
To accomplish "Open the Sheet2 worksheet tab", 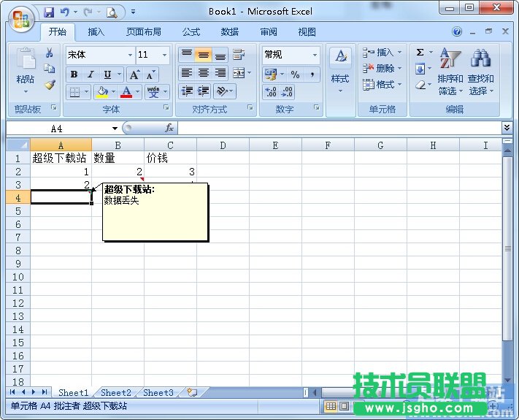I will [116, 393].
